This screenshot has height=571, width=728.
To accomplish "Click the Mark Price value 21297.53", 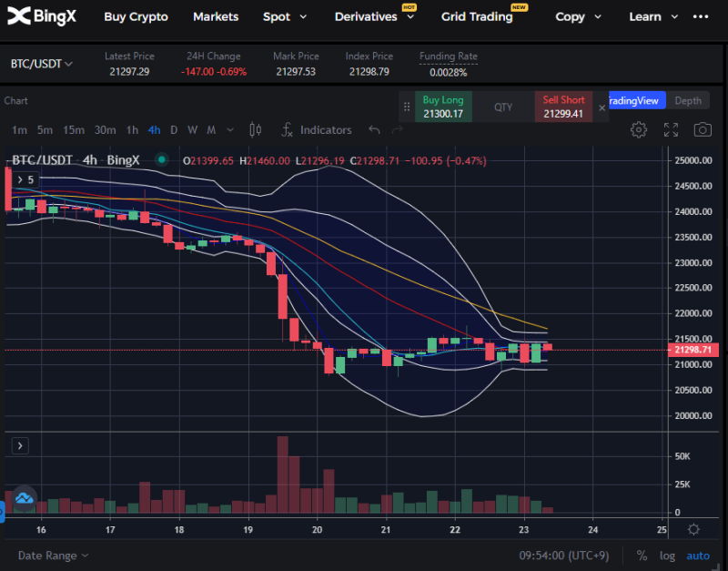I will tap(296, 72).
